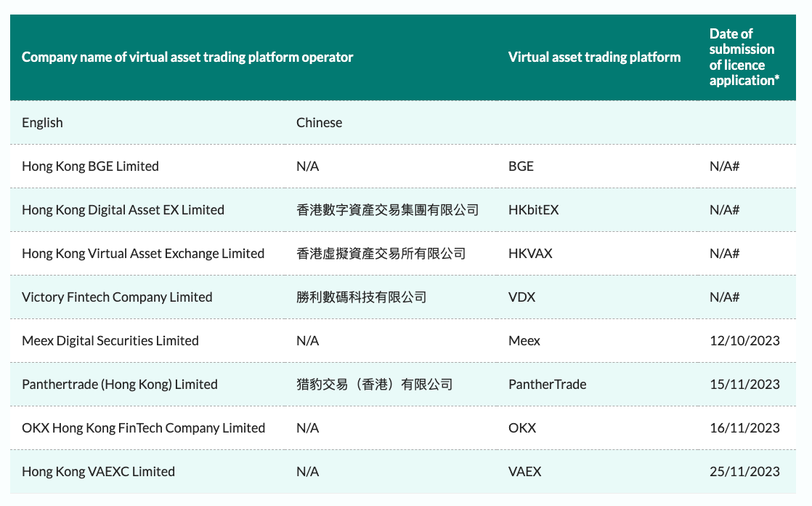Select the 'VDX' platform cell
Image resolution: width=812 pixels, height=506 pixels.
point(522,297)
